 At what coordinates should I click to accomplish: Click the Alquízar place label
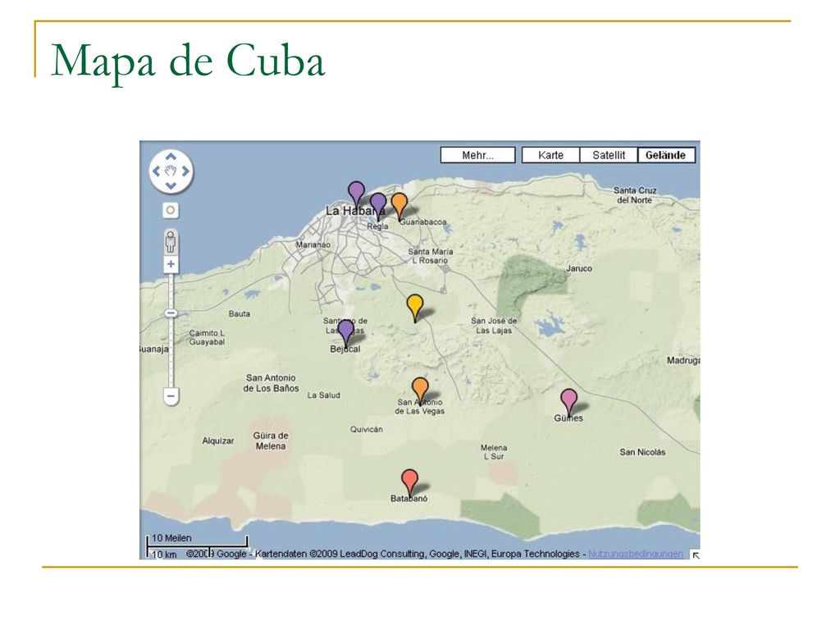tap(218, 441)
